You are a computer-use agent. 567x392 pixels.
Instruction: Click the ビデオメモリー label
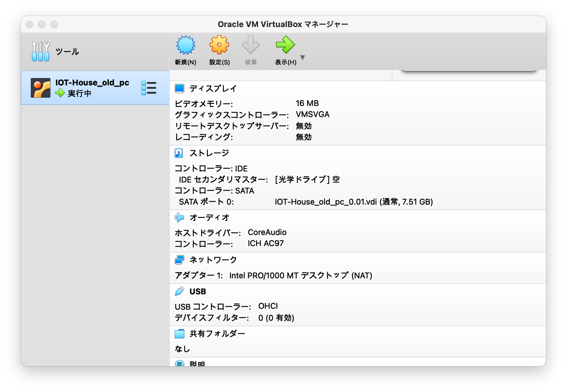204,104
